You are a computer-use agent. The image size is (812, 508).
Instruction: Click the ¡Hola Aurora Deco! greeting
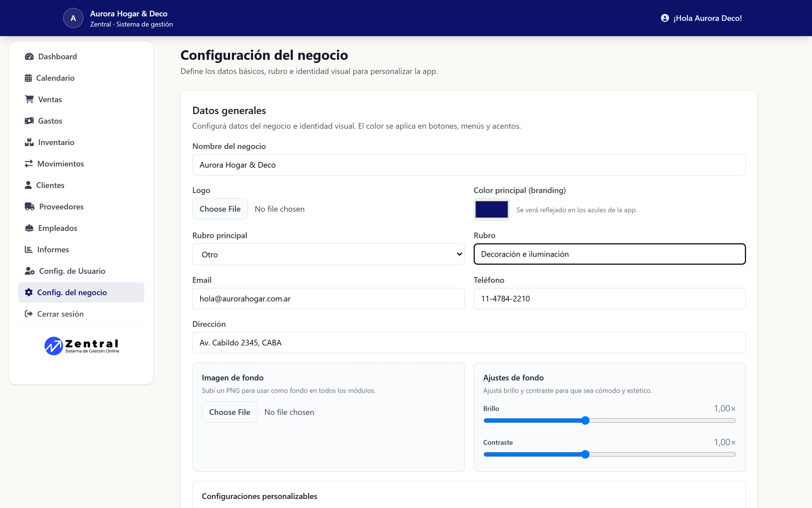707,18
